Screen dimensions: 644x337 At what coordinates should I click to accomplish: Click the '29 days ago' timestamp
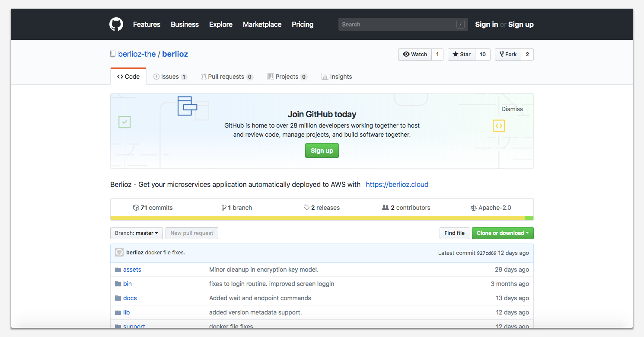tap(512, 270)
